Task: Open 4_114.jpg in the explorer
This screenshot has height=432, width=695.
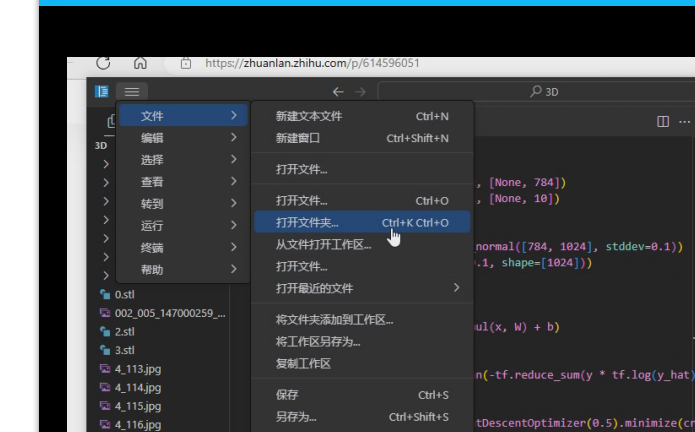Action: 138,388
